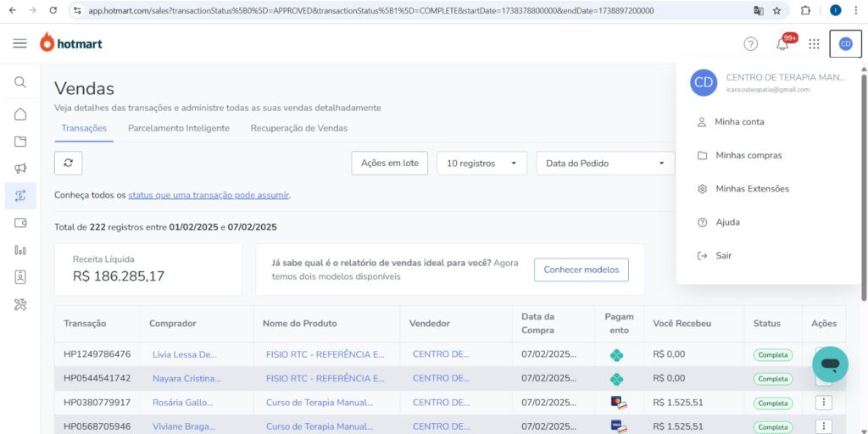868x434 pixels.
Task: Open the apps grid icon in header
Action: point(814,44)
